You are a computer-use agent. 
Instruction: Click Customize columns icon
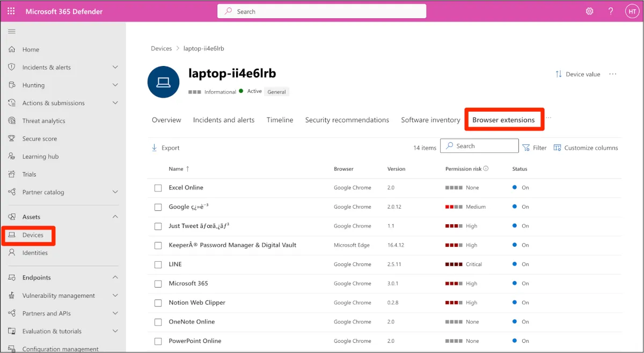557,148
